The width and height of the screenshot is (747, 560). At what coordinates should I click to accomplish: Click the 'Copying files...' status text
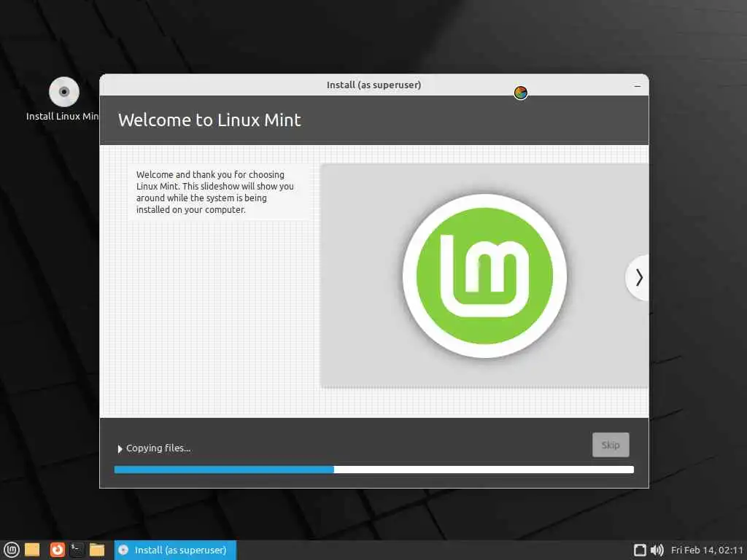pos(158,448)
